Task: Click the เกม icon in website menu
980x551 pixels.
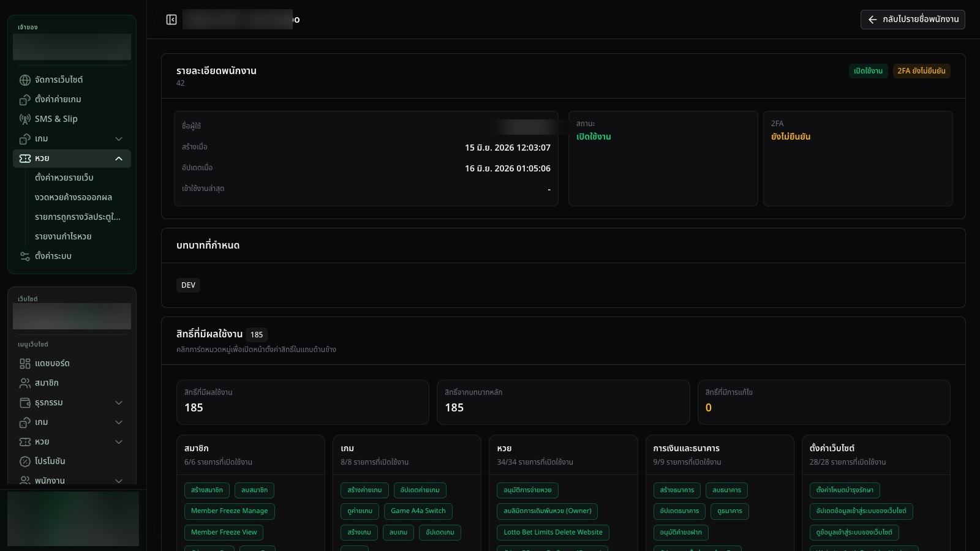Action: 25,422
